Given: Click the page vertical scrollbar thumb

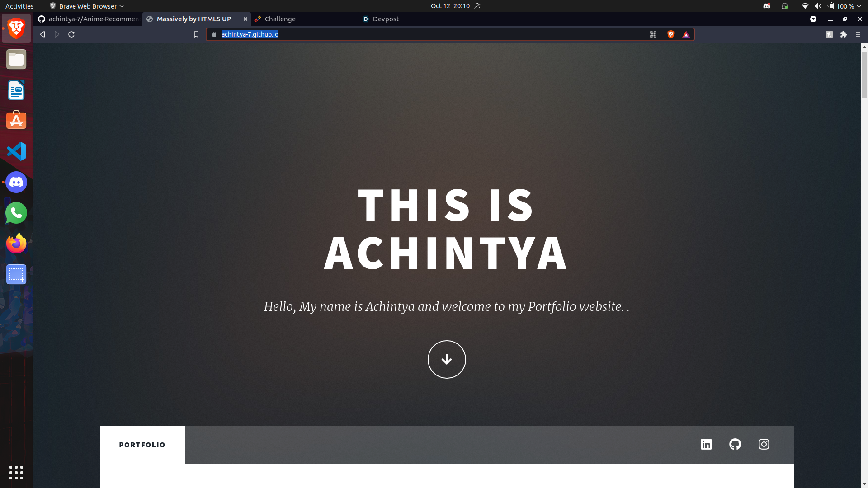Looking at the screenshot, I should [864, 75].
